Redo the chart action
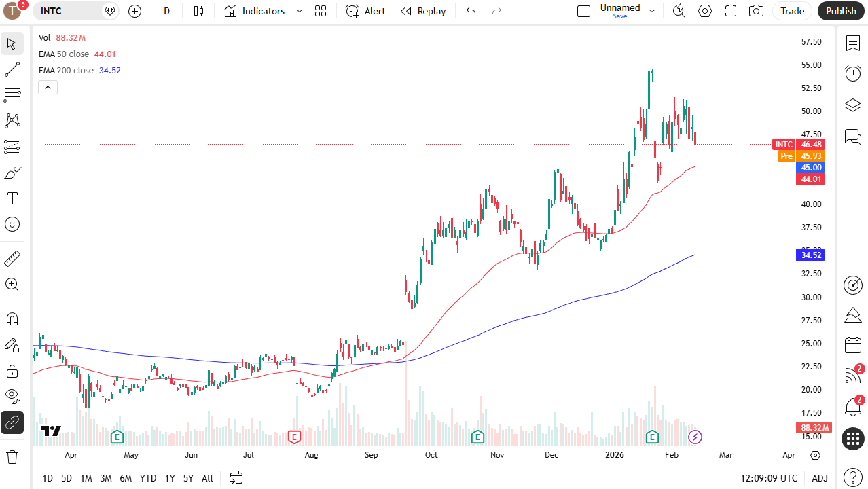868x489 pixels. pyautogui.click(x=496, y=11)
